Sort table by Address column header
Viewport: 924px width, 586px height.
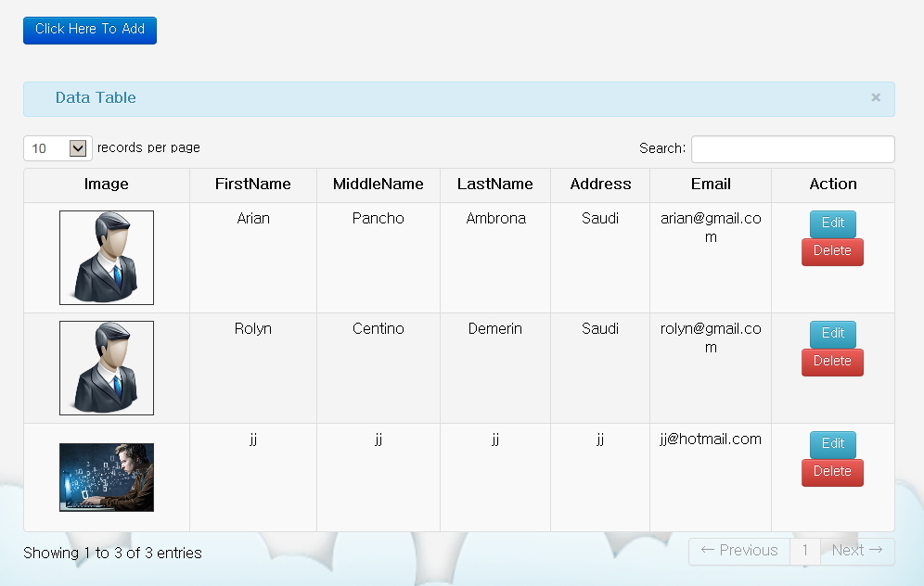tap(600, 185)
